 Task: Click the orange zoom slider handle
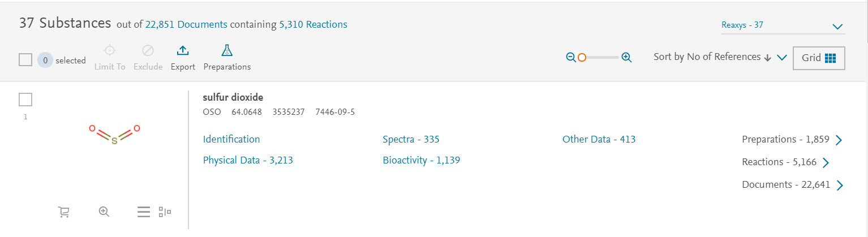(582, 57)
